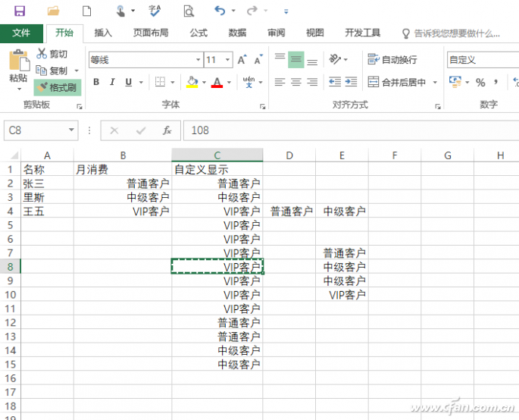This screenshot has width=519, height=420.
Task: Open the 文件 (File) tab
Action: [x=21, y=33]
